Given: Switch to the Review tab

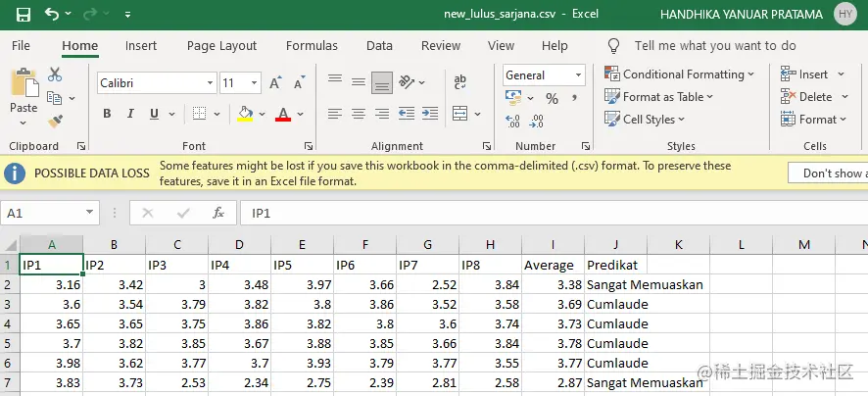Looking at the screenshot, I should click(441, 46).
